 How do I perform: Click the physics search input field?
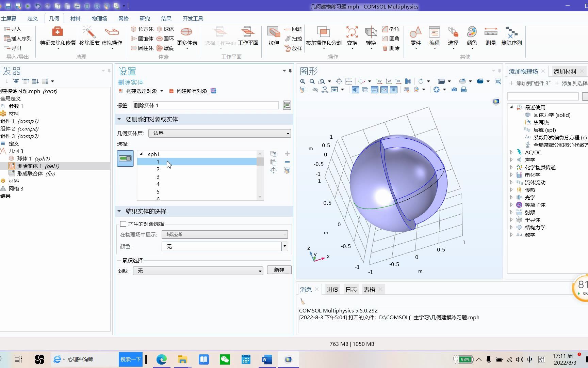tap(543, 96)
